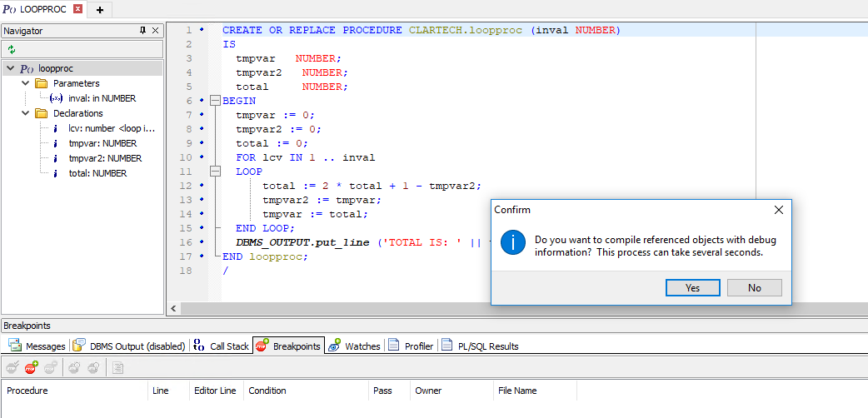868x418 pixels.
Task: Open the Watches tab
Action: click(354, 346)
